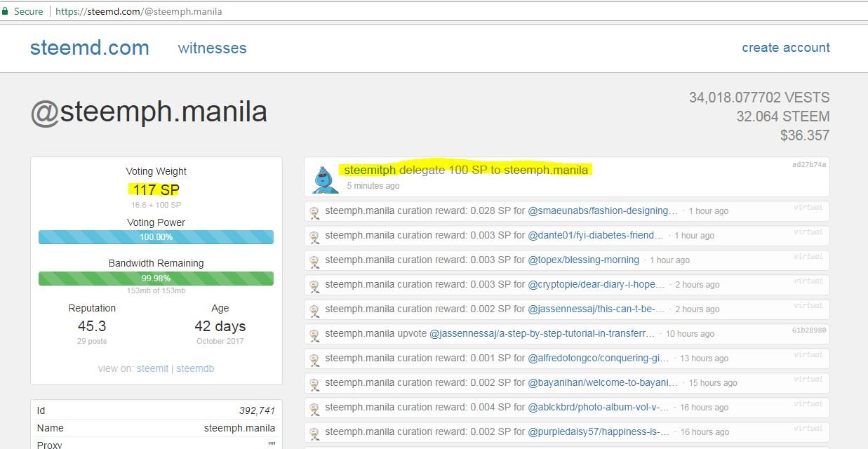This screenshot has height=449, width=868.
Task: Click the virtual tag on smaeunabs reward row
Action: pyautogui.click(x=809, y=207)
